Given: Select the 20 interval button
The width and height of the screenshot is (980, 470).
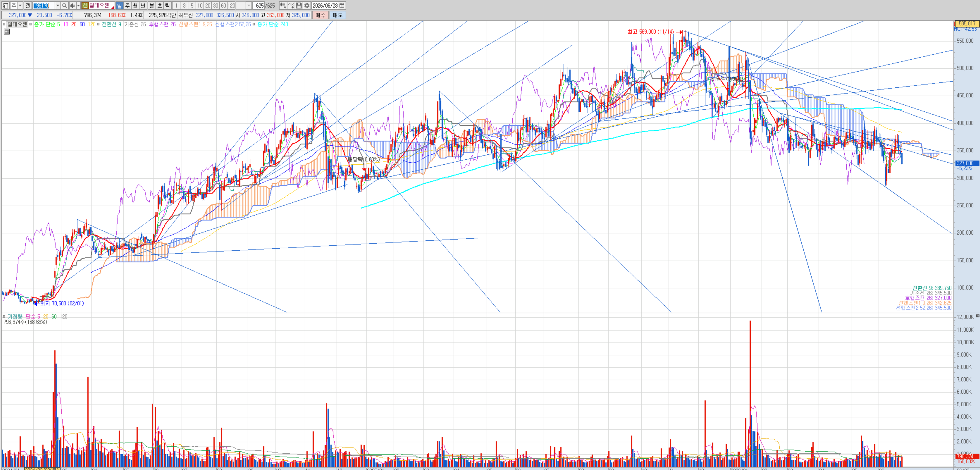Looking at the screenshot, I should (208, 5).
